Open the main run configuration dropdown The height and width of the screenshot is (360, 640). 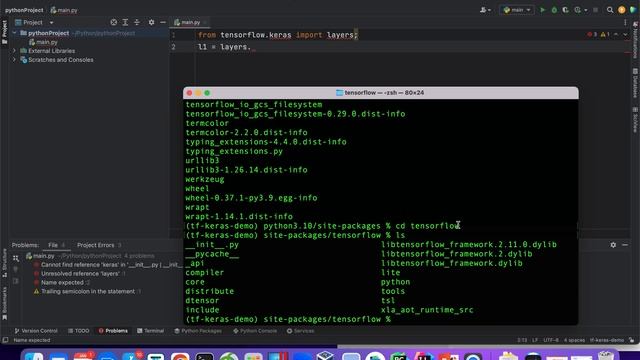[x=517, y=10]
